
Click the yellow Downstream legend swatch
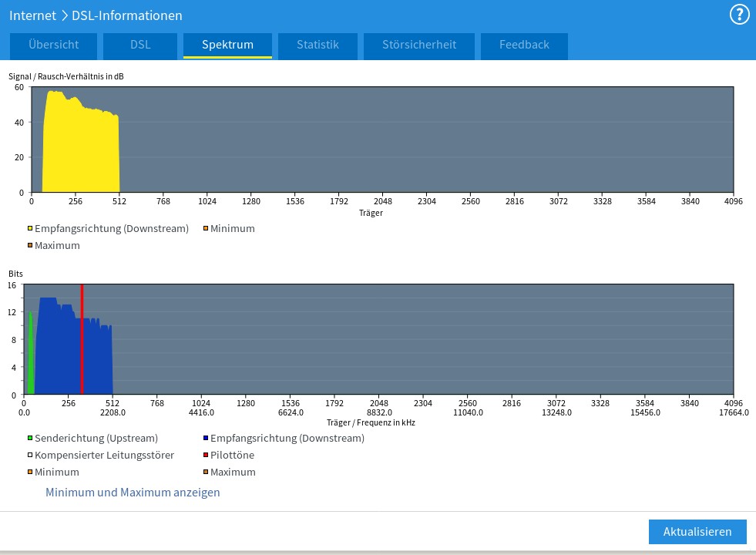pyautogui.click(x=30, y=229)
